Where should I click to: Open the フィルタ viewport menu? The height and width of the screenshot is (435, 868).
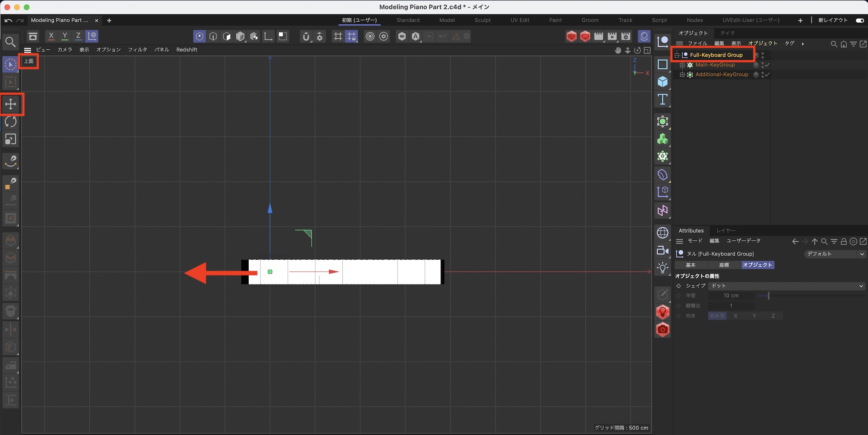pyautogui.click(x=137, y=50)
